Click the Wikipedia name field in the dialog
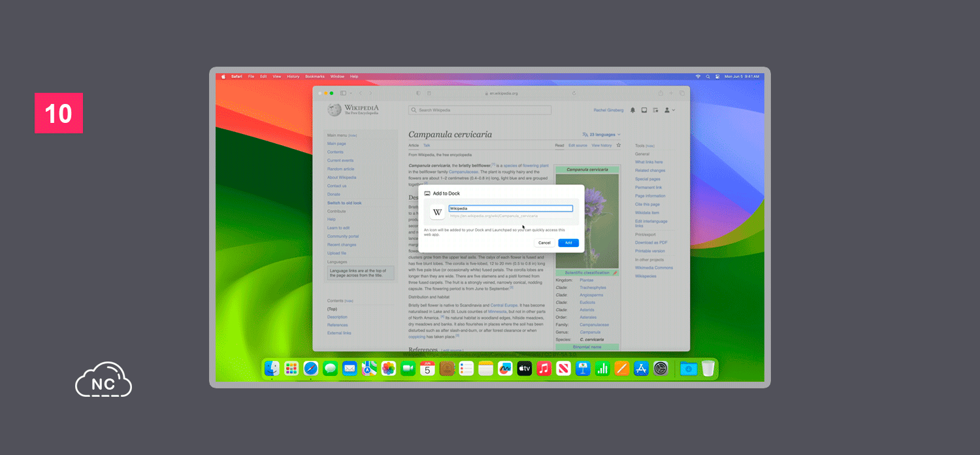 tap(510, 209)
